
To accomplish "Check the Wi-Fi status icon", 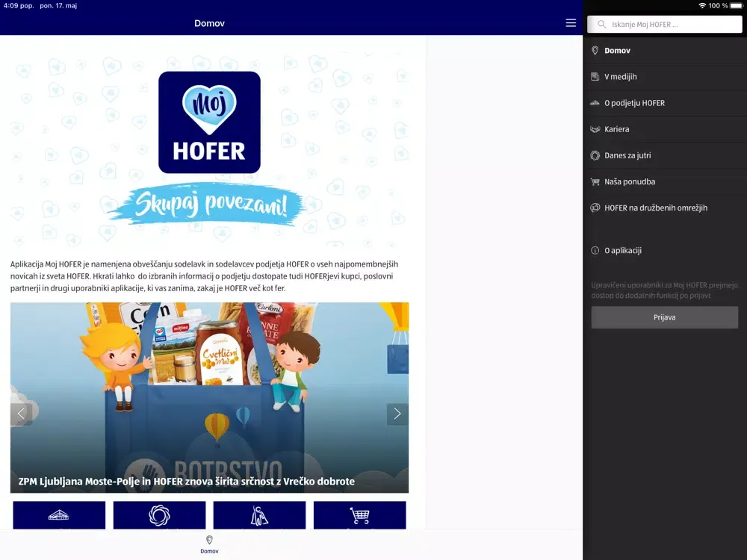I will pyautogui.click(x=702, y=6).
